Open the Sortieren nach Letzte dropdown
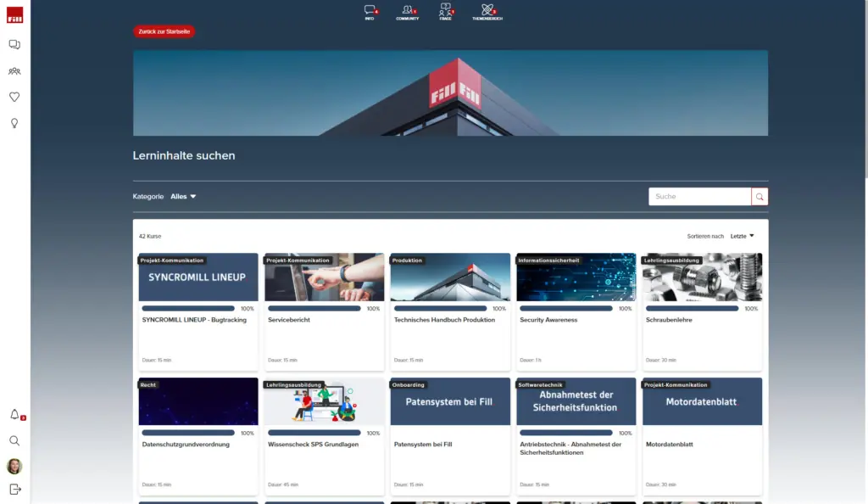 742,236
